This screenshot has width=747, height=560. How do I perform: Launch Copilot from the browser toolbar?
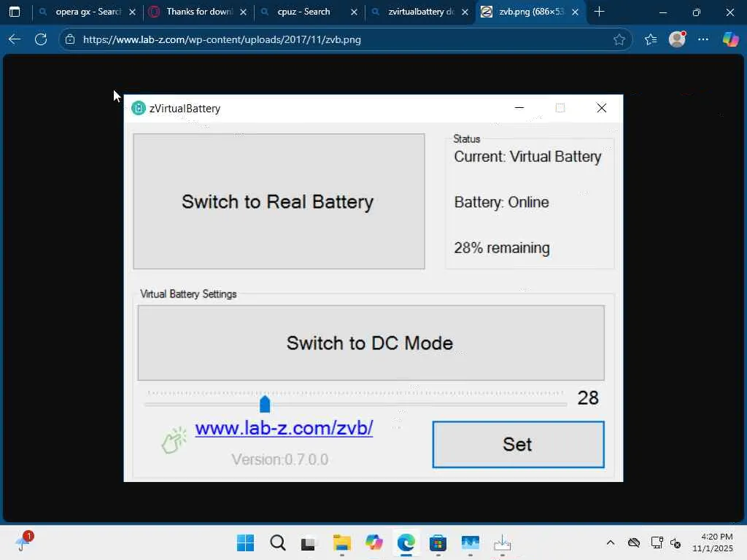click(x=730, y=39)
